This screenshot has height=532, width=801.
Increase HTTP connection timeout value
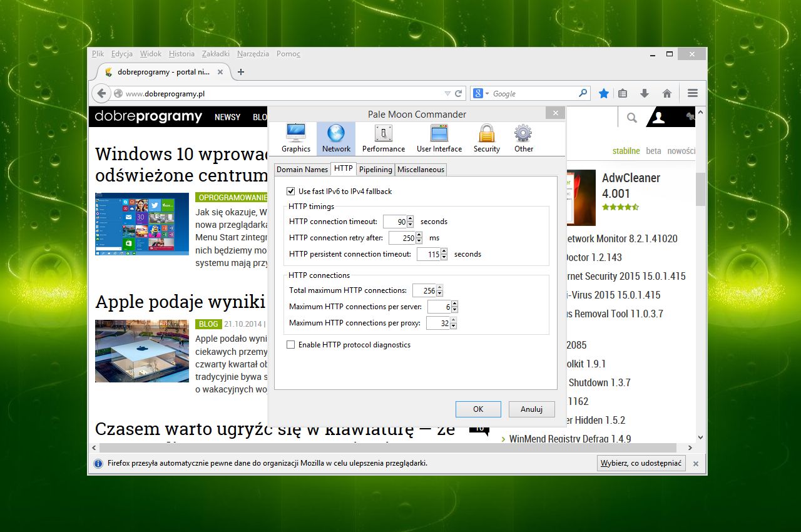[x=411, y=218]
